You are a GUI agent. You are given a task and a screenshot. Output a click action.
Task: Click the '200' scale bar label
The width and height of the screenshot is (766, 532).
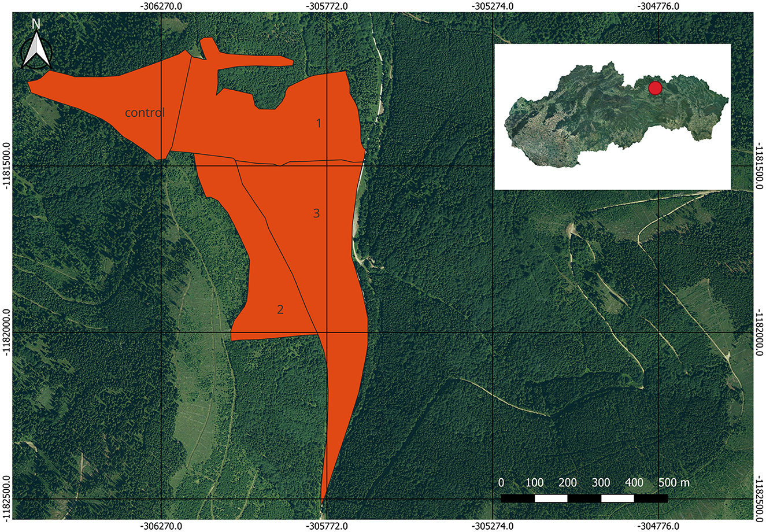pos(568,482)
